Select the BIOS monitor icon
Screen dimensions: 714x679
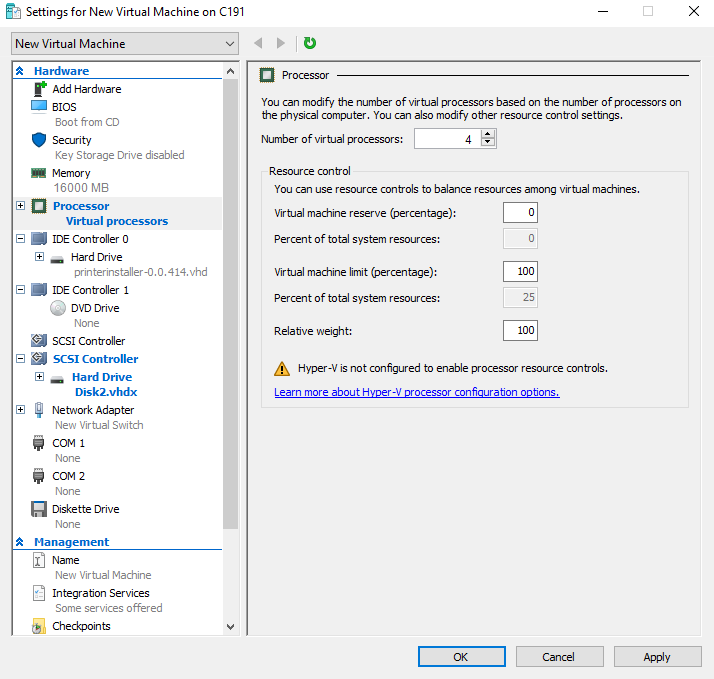coord(39,107)
